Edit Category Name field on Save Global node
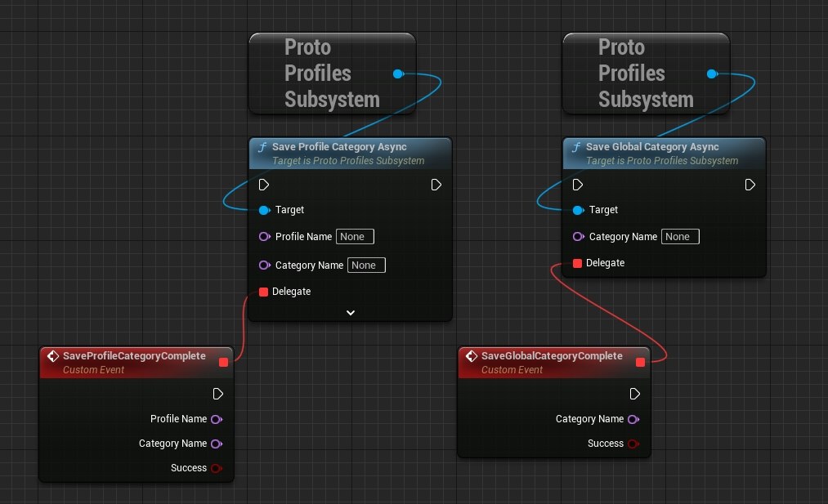This screenshot has width=828, height=504. pyautogui.click(x=680, y=237)
